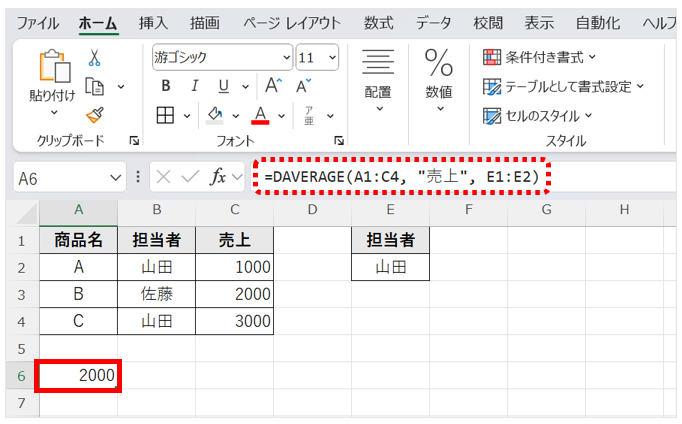Click the formula bar Enter checkmark icon
Viewport: 682px width, 424px height.
tap(190, 177)
